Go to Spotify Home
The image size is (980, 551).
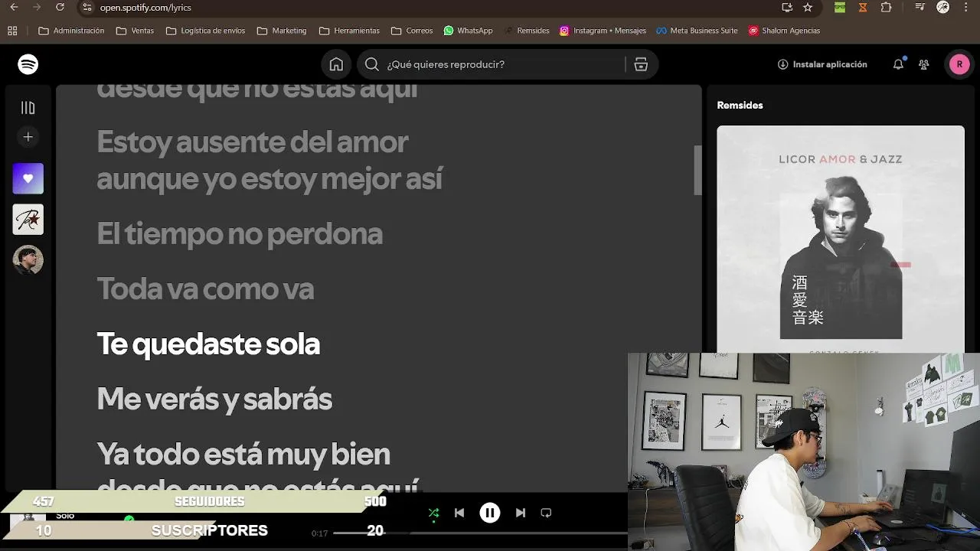click(336, 64)
